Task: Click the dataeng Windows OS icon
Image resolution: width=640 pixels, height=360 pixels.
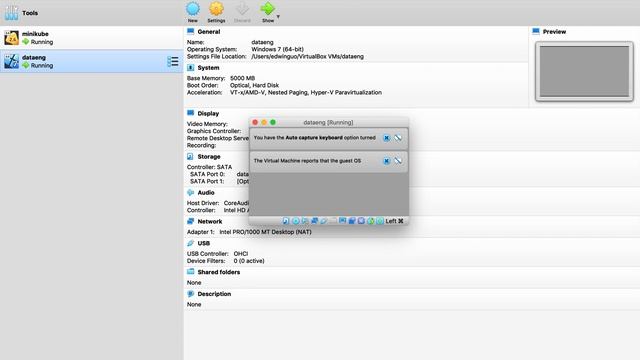Action: (x=11, y=62)
